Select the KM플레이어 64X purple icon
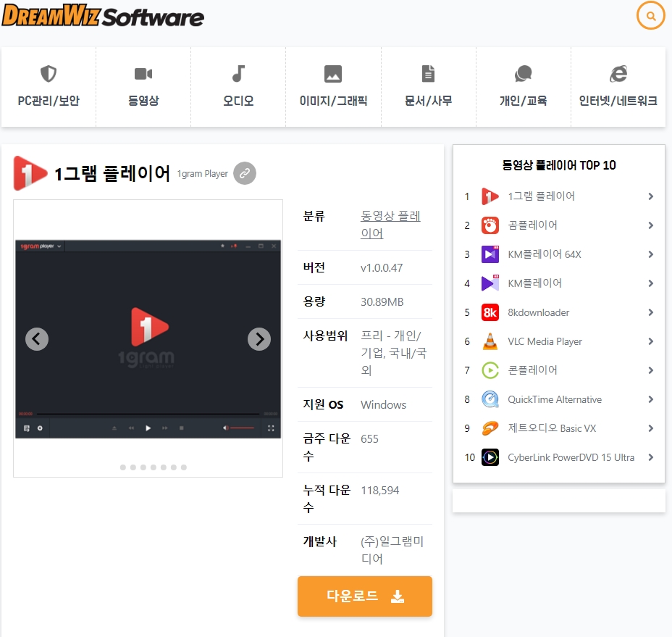The width and height of the screenshot is (672, 637). [x=489, y=254]
